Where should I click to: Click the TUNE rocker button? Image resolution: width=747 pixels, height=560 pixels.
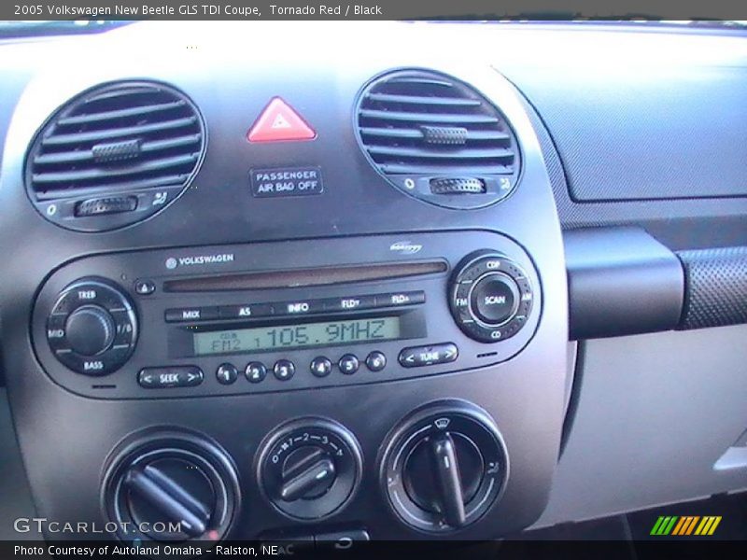click(x=429, y=356)
